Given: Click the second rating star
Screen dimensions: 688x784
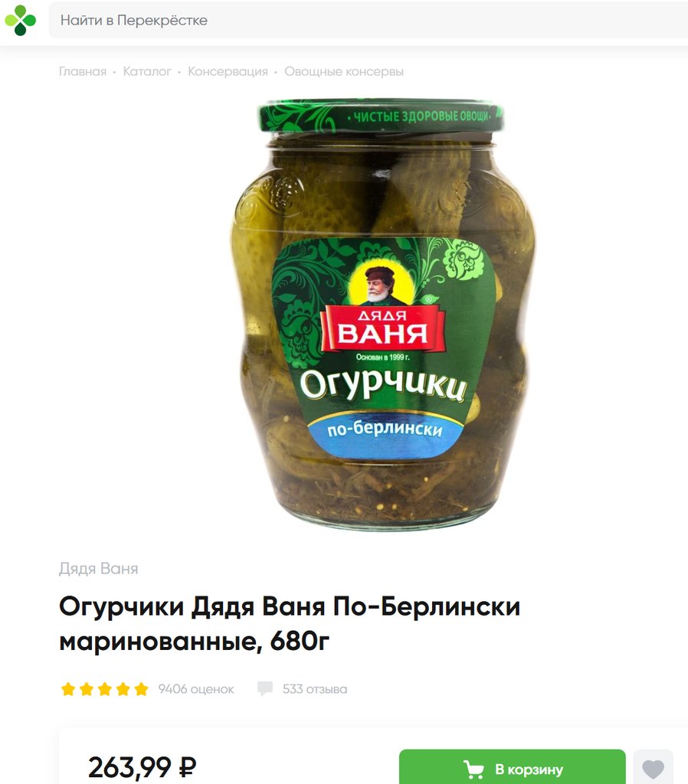Looking at the screenshot, I should [87, 689].
